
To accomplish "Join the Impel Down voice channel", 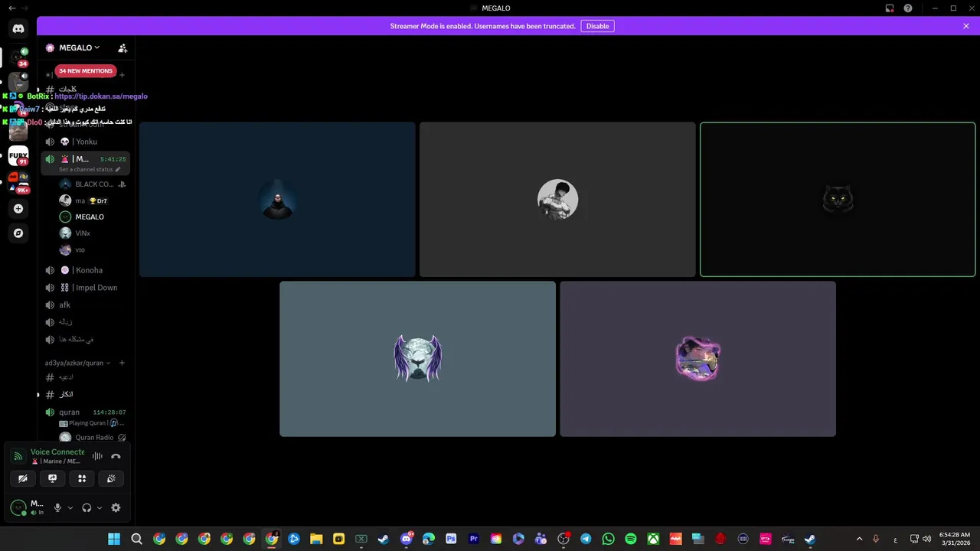I will [x=85, y=288].
